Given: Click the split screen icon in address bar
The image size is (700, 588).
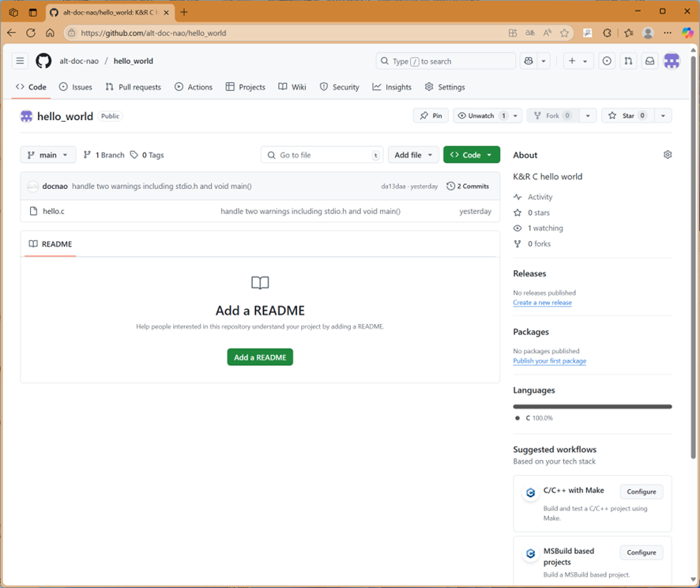Looking at the screenshot, I should (513, 32).
